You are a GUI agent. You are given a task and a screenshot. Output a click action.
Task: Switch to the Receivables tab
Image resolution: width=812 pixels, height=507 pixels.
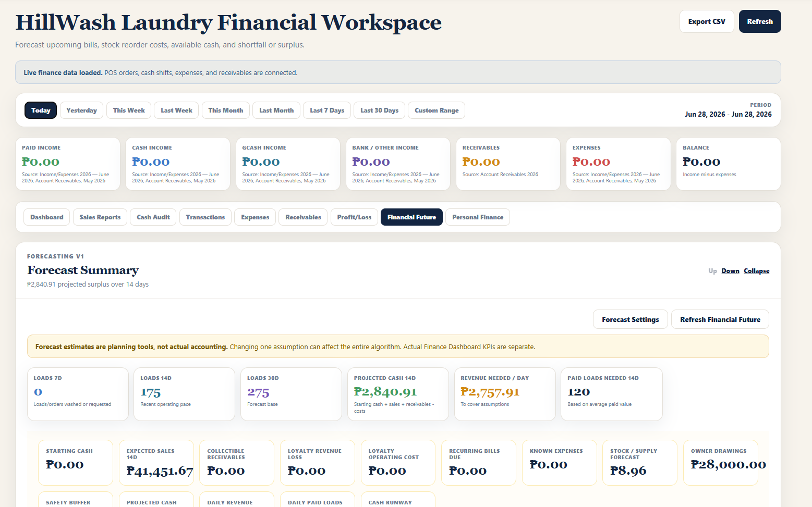point(303,217)
